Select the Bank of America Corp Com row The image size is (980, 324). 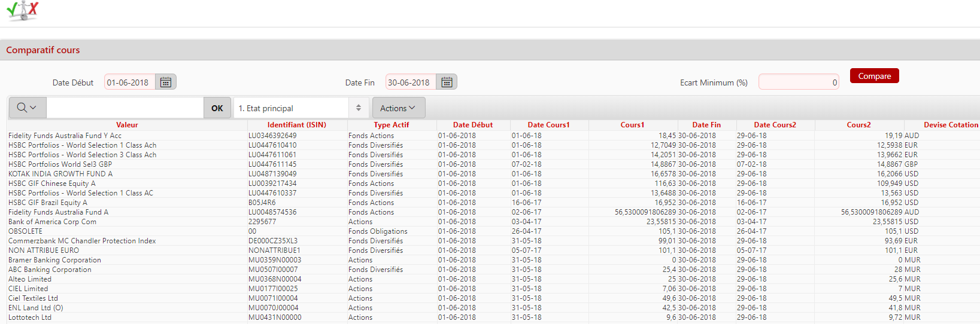coord(52,222)
